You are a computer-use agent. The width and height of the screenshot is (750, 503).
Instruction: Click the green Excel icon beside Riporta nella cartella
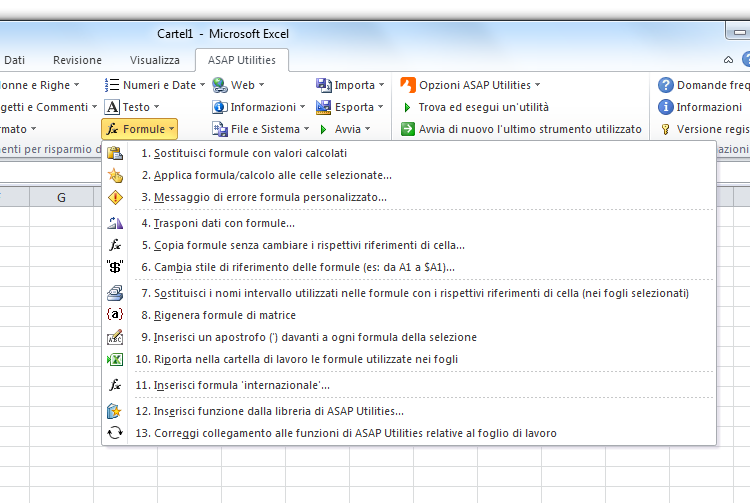(115, 359)
